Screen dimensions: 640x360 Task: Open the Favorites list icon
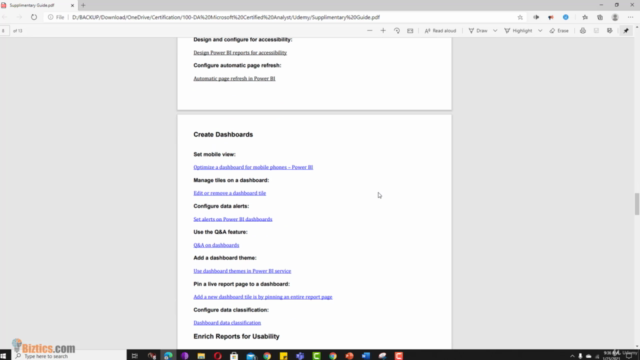585,17
